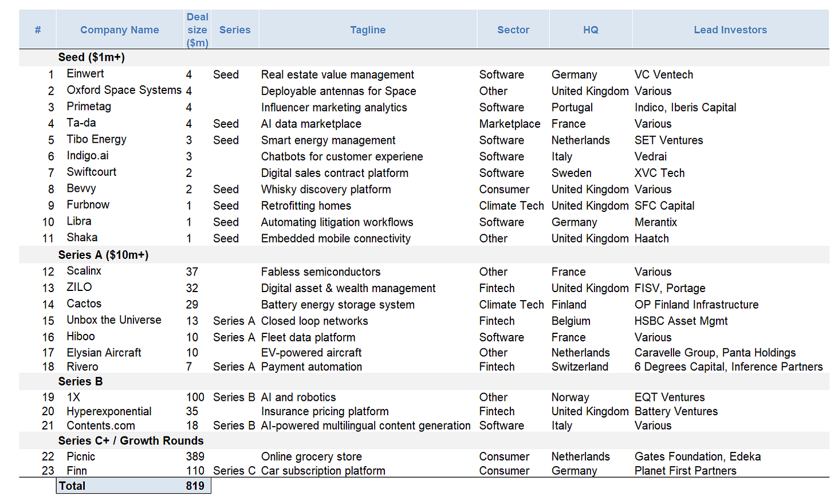834x504 pixels.
Task: Select the Unbox the Universe cell
Action: [114, 320]
